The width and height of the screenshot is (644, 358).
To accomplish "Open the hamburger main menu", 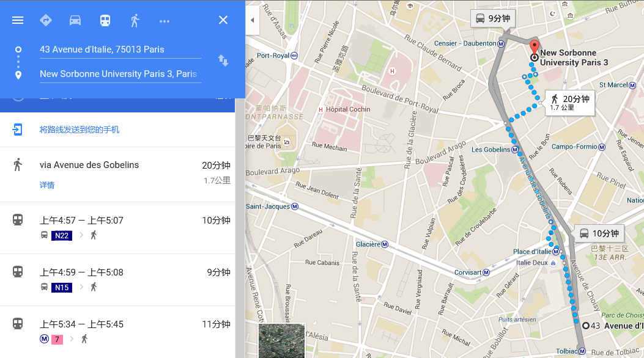I will tap(18, 20).
